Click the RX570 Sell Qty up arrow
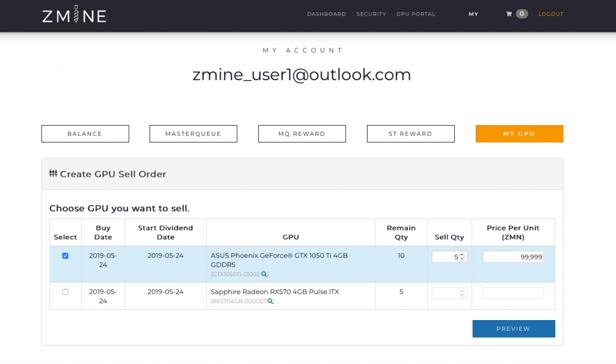 (463, 290)
